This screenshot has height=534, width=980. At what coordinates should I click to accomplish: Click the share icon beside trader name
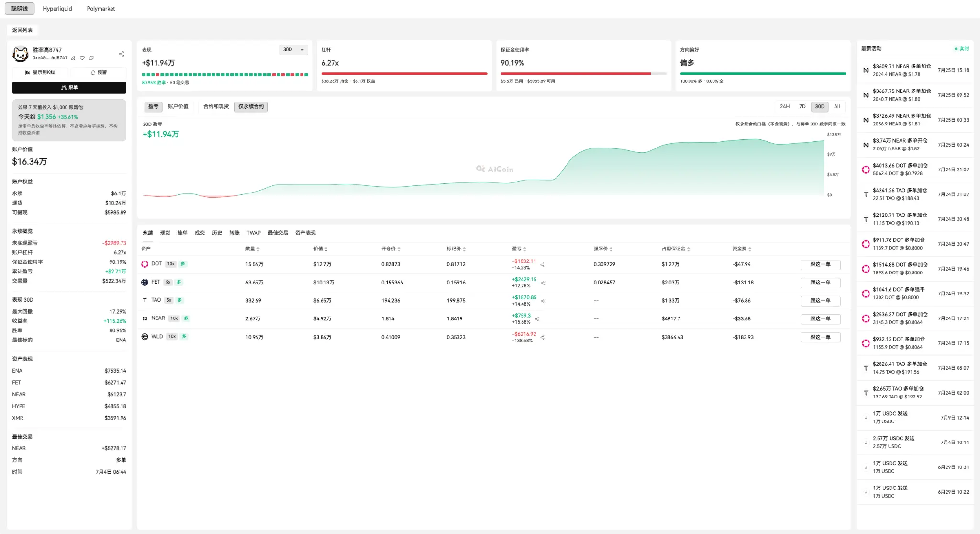(122, 54)
